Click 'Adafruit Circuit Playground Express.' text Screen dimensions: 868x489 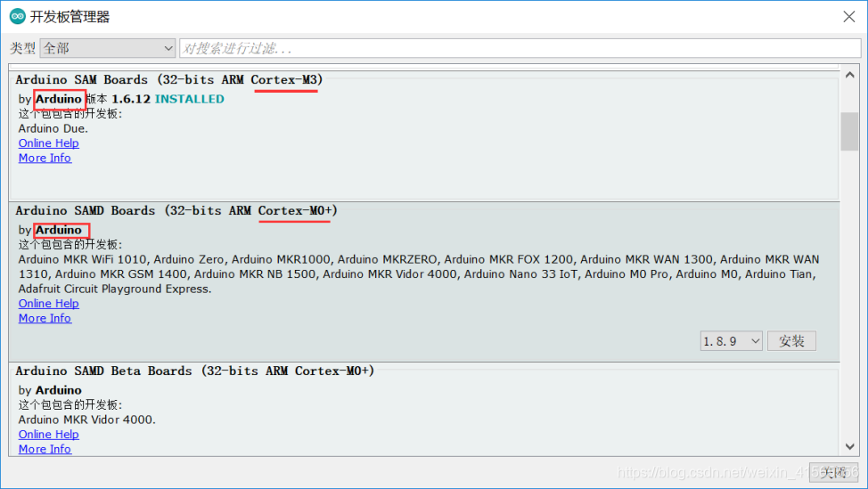(115, 289)
